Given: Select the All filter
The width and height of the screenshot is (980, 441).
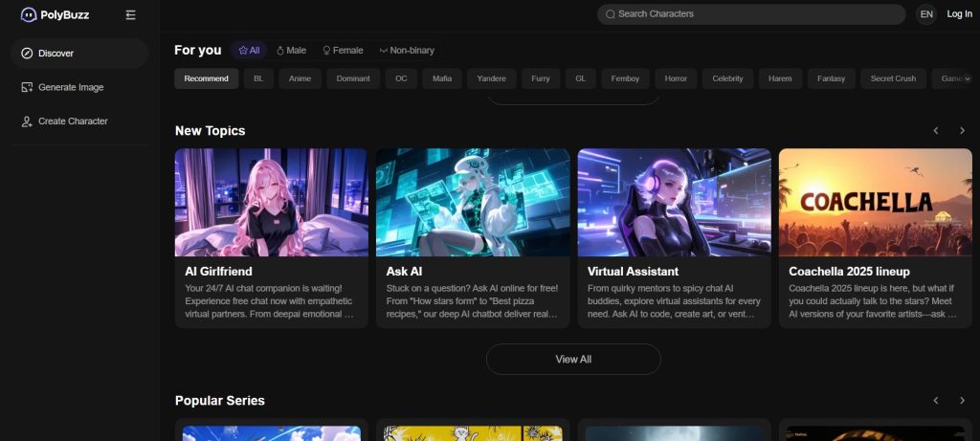Looking at the screenshot, I should pyautogui.click(x=249, y=51).
